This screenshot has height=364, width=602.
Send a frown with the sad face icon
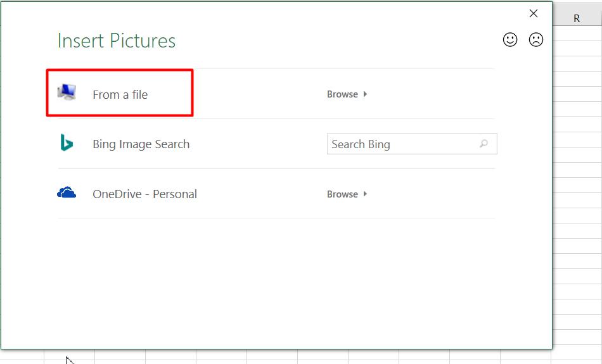coord(536,39)
